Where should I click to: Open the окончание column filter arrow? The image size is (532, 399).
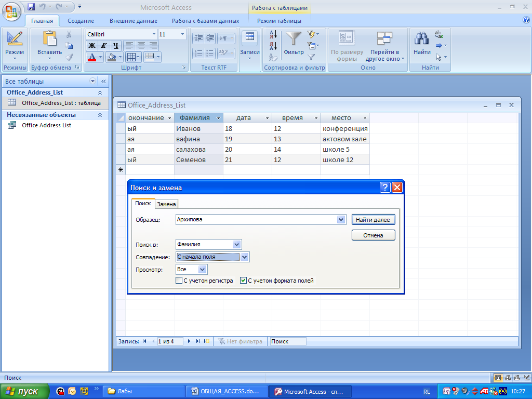pyautogui.click(x=170, y=118)
